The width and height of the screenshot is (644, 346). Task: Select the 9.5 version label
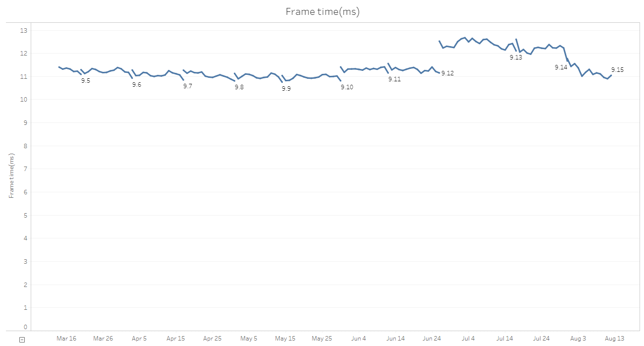click(x=86, y=81)
